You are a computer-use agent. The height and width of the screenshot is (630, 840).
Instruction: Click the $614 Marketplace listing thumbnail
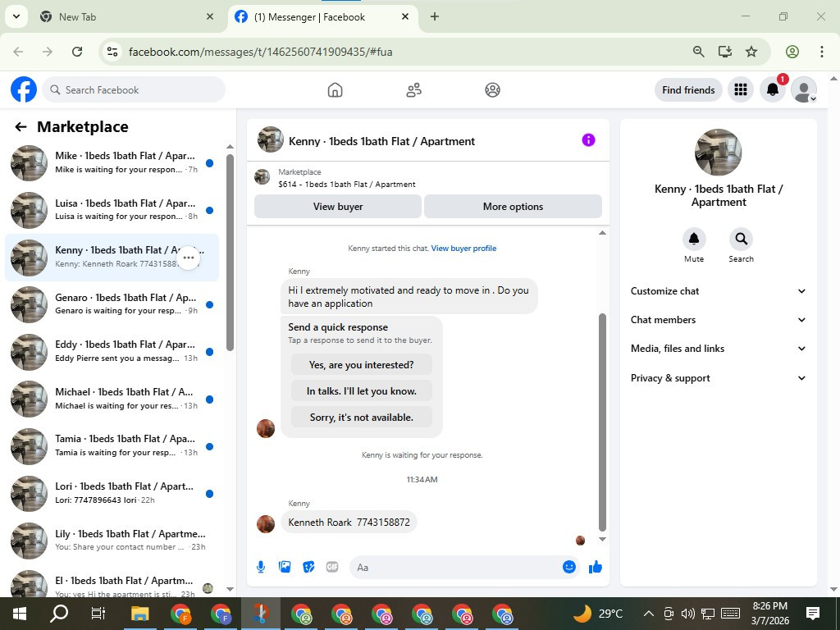point(262,177)
